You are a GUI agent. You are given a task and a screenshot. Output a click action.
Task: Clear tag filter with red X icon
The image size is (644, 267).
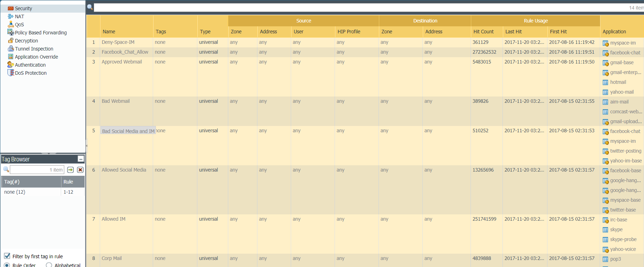(80, 170)
